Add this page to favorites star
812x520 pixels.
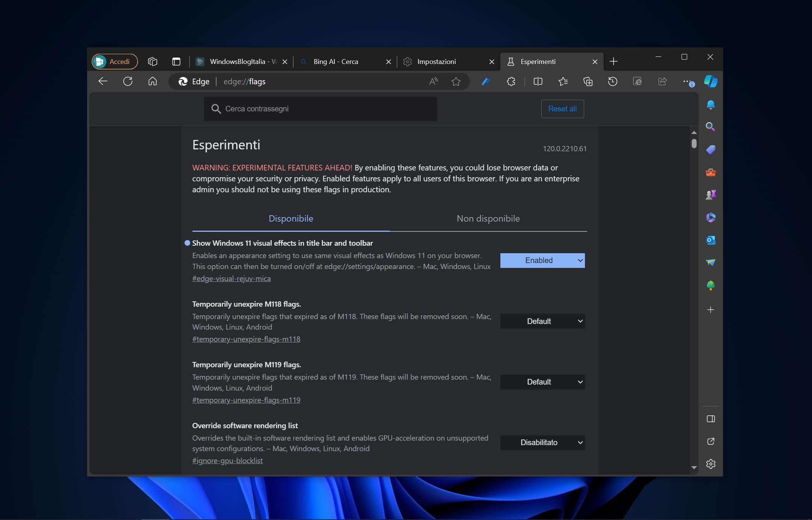coord(456,81)
